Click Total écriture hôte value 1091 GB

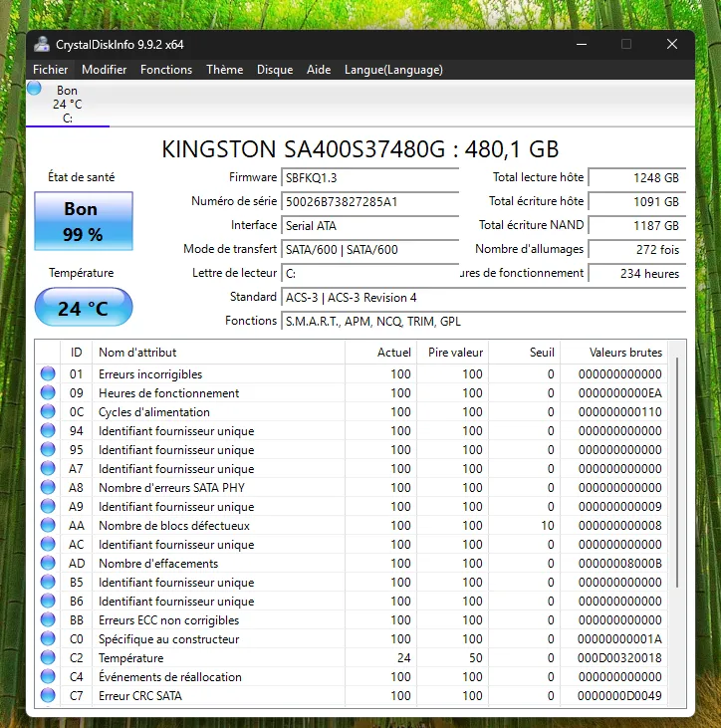pos(637,201)
